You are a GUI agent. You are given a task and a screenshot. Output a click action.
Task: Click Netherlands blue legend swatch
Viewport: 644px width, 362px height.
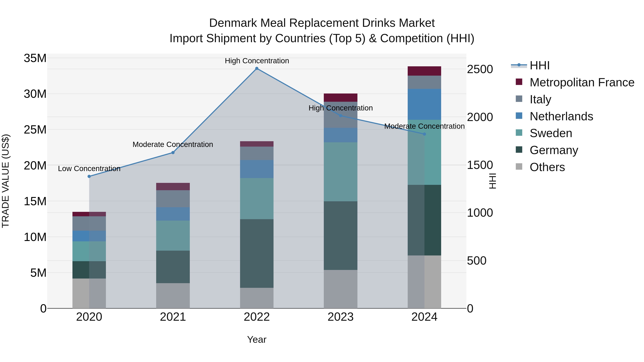[x=519, y=116]
